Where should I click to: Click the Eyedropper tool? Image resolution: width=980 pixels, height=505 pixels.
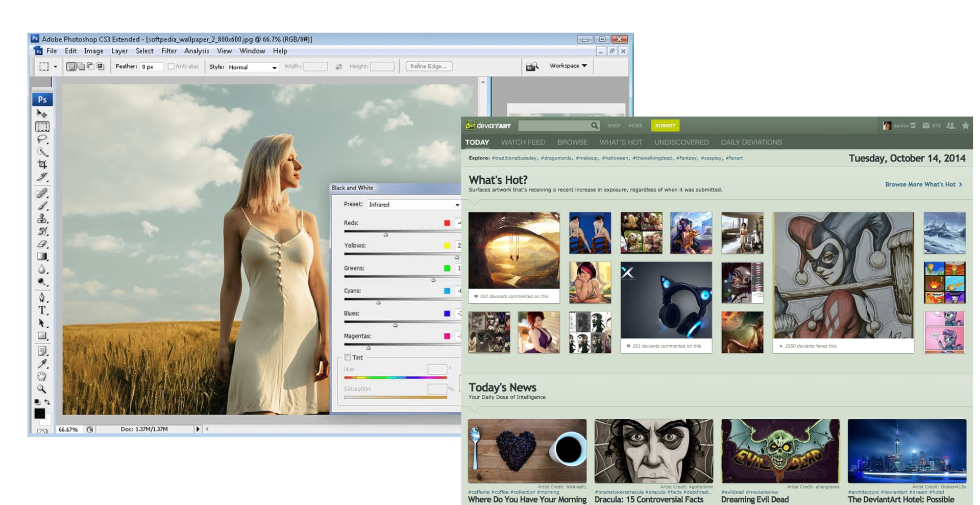[42, 364]
